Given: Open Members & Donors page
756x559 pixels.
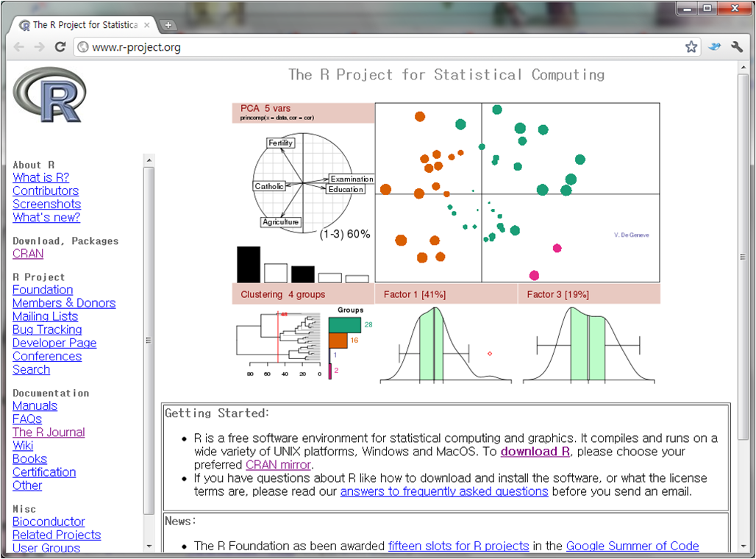Looking at the screenshot, I should point(64,303).
